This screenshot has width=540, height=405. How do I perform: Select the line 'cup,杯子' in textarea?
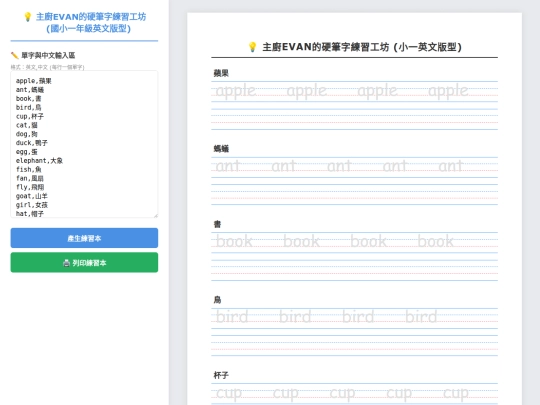pyautogui.click(x=30, y=116)
